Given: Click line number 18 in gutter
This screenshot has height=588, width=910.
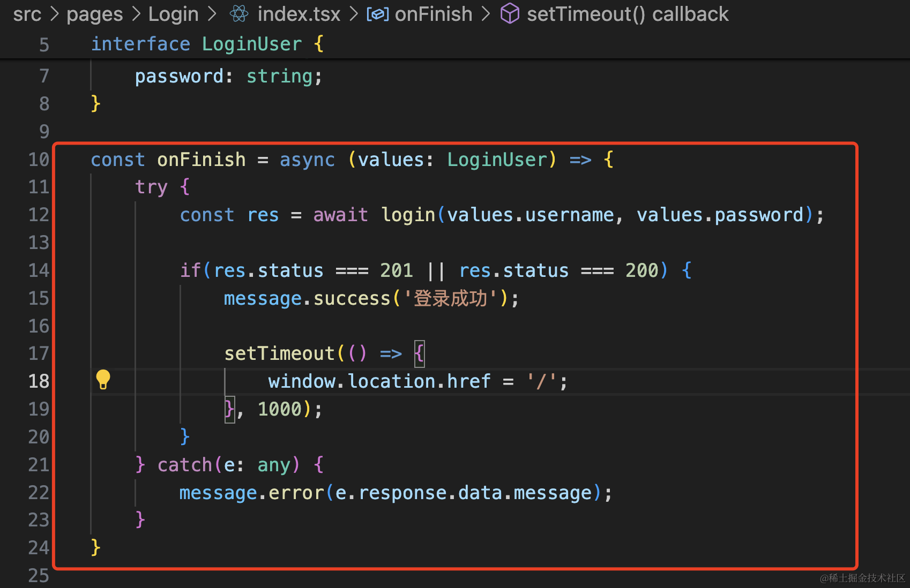Looking at the screenshot, I should [x=39, y=381].
